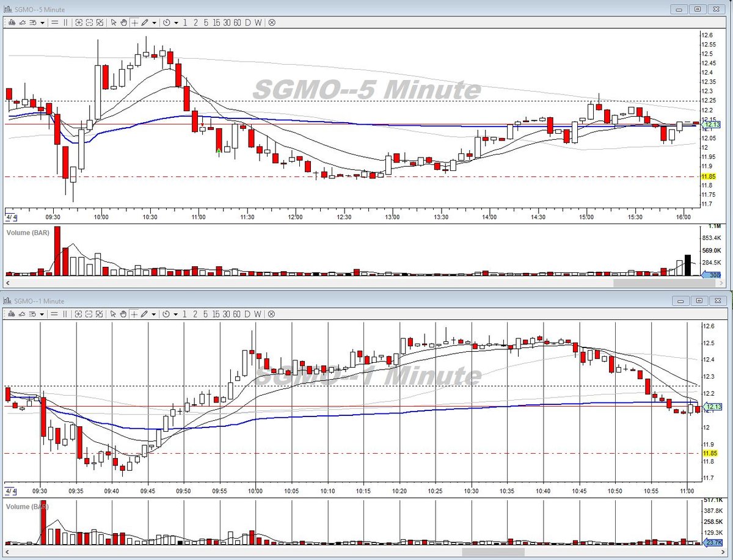The height and width of the screenshot is (560, 733).
Task: Choose the 1 interval in 1 Minute window toolbar
Action: 185,314
